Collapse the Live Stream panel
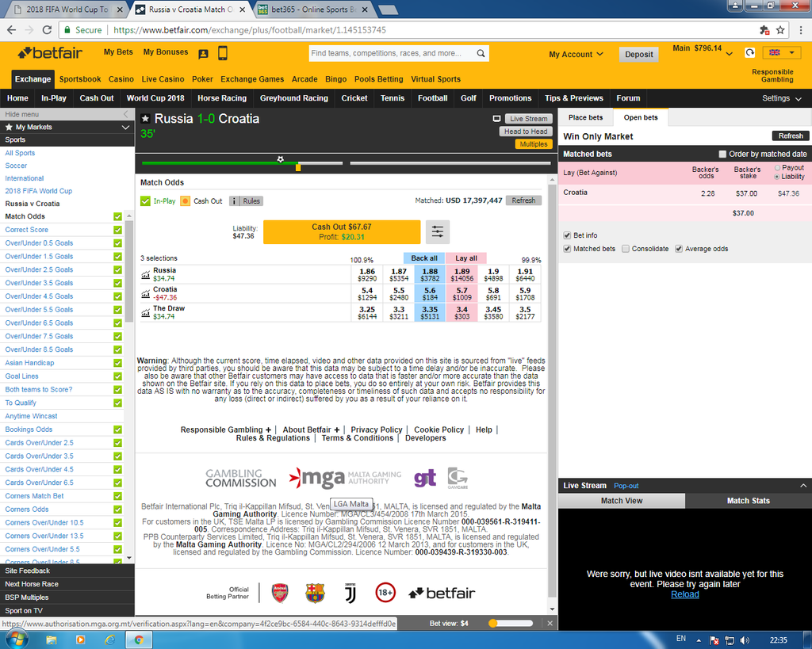The image size is (812, 649). coord(802,486)
